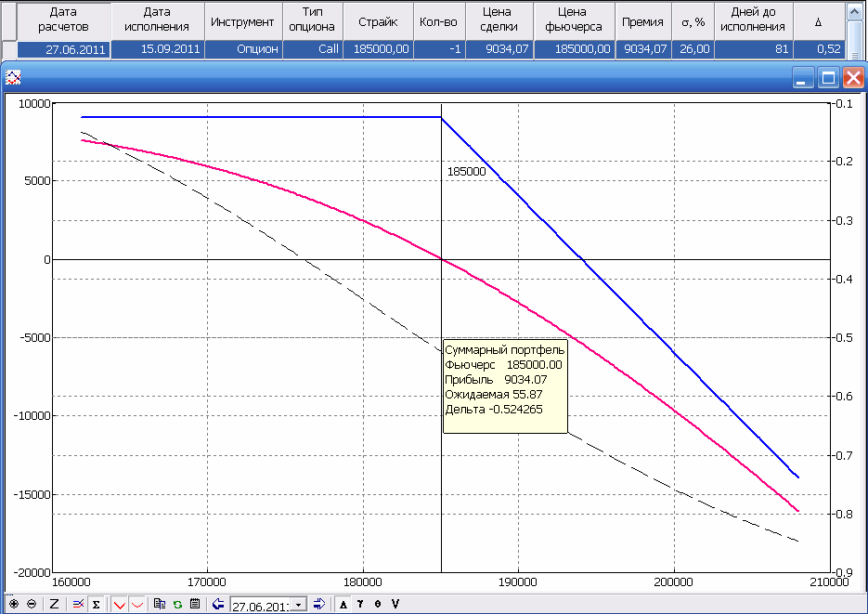Click the zoom in icon in bottom toolbar
The image size is (868, 614).
13,604
